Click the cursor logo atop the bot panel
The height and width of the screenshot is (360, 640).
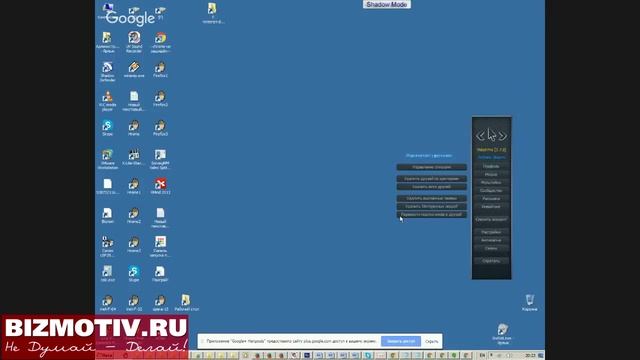[491, 135]
